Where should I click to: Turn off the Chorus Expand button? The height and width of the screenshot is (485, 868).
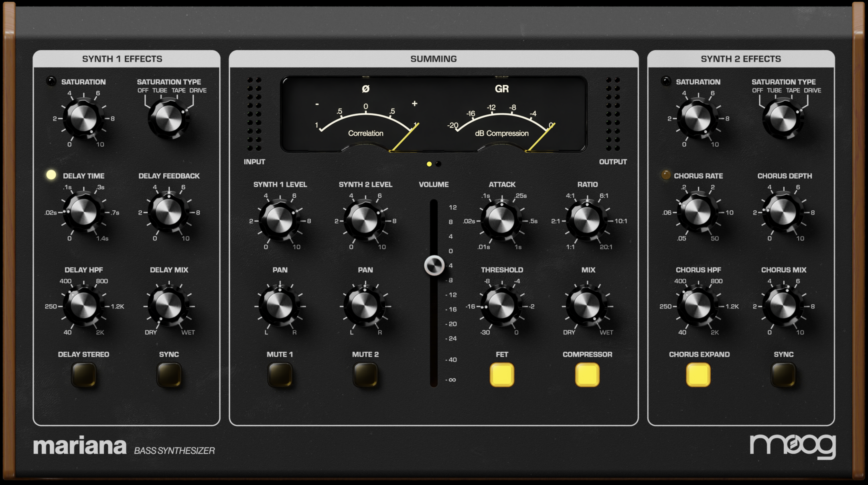coord(698,375)
